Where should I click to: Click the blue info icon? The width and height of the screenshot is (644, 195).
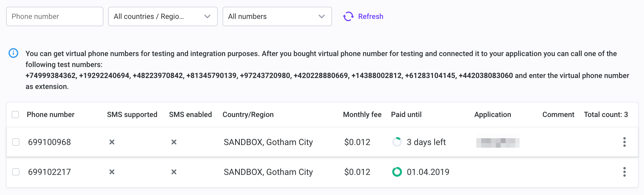(x=13, y=53)
